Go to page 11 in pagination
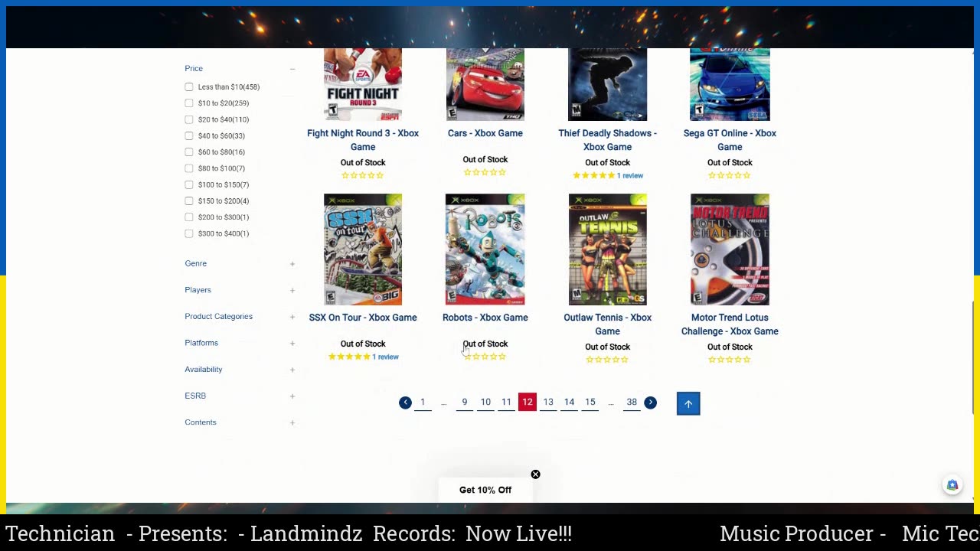 pos(506,403)
